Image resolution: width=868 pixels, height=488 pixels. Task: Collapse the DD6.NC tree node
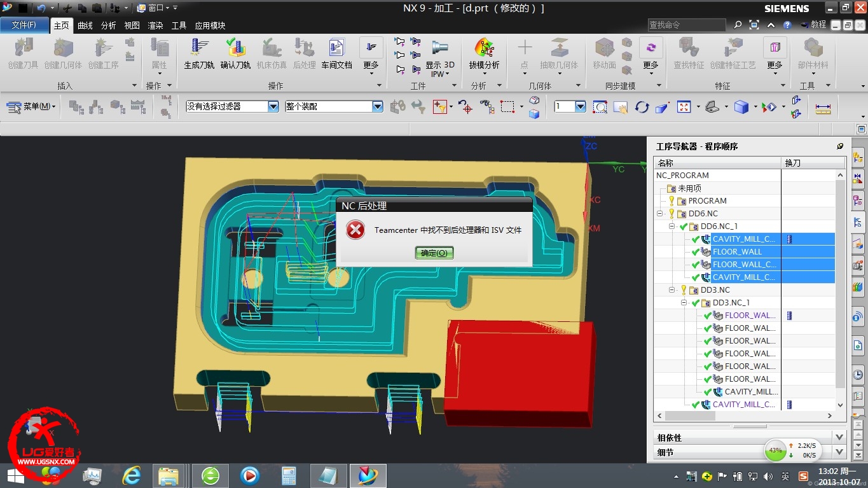coord(660,214)
